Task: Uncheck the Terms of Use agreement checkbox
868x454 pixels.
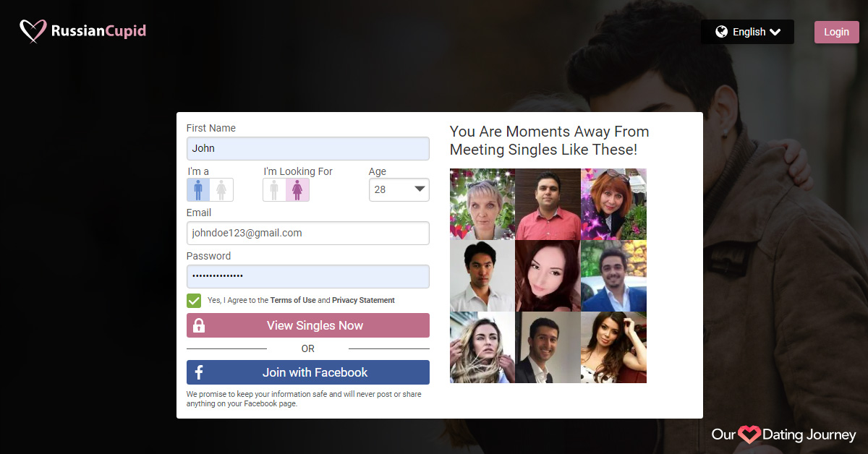Action: click(x=194, y=301)
